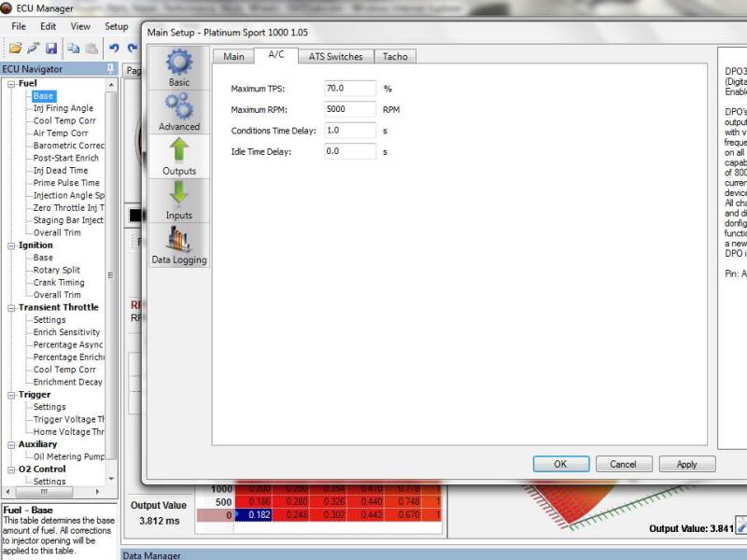The height and width of the screenshot is (560, 747).
Task: Select Inj Firing Angle tree item
Action: tap(63, 108)
